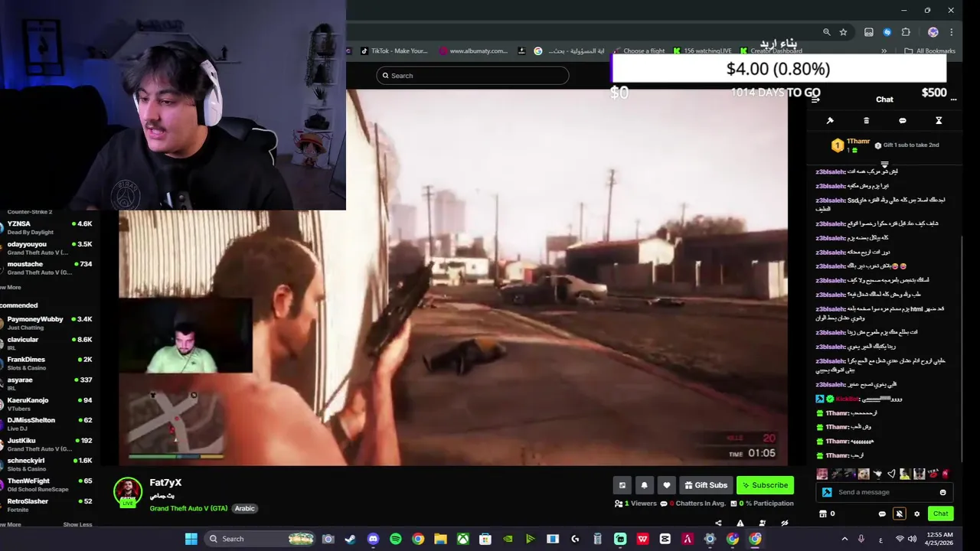Click the Gift Subs button
The height and width of the screenshot is (551, 980).
705,485
